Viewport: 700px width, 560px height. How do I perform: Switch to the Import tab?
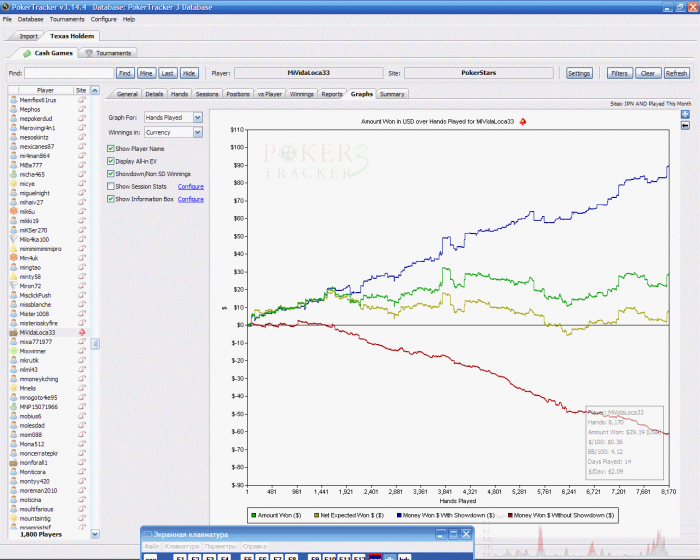(28, 36)
